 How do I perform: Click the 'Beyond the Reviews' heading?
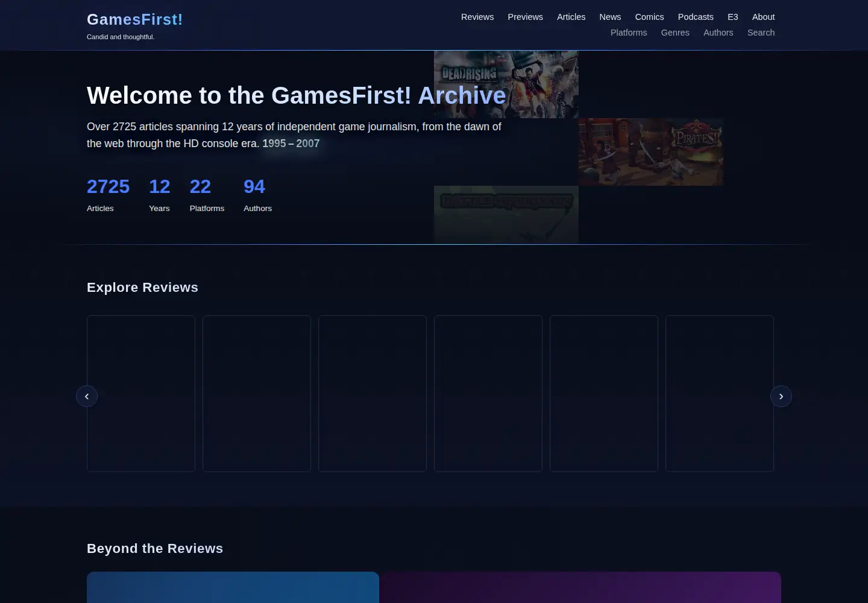tap(155, 549)
